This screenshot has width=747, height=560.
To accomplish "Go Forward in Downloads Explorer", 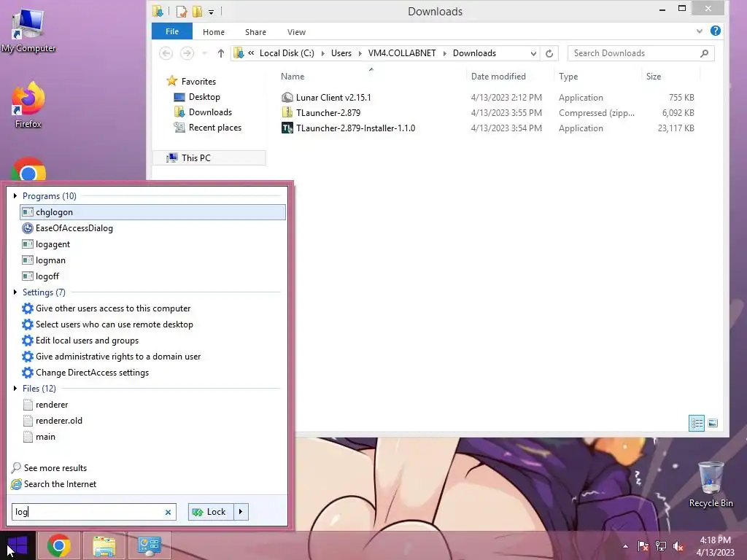I will (x=187, y=52).
